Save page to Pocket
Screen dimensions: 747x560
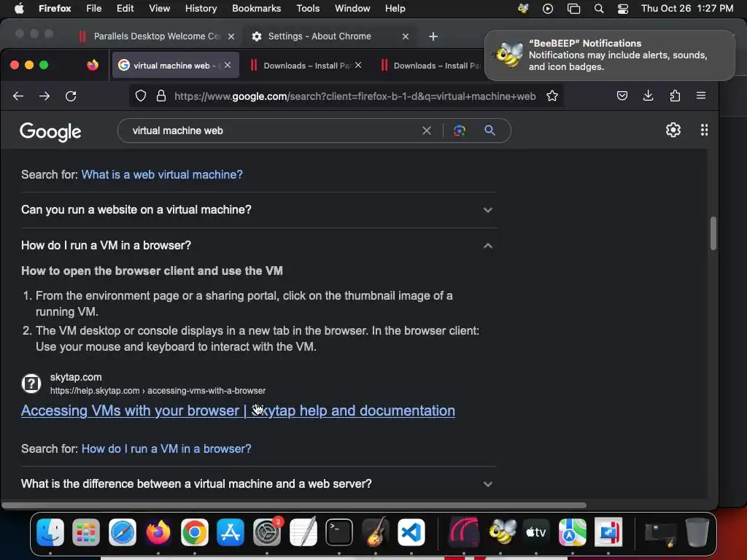(x=622, y=96)
